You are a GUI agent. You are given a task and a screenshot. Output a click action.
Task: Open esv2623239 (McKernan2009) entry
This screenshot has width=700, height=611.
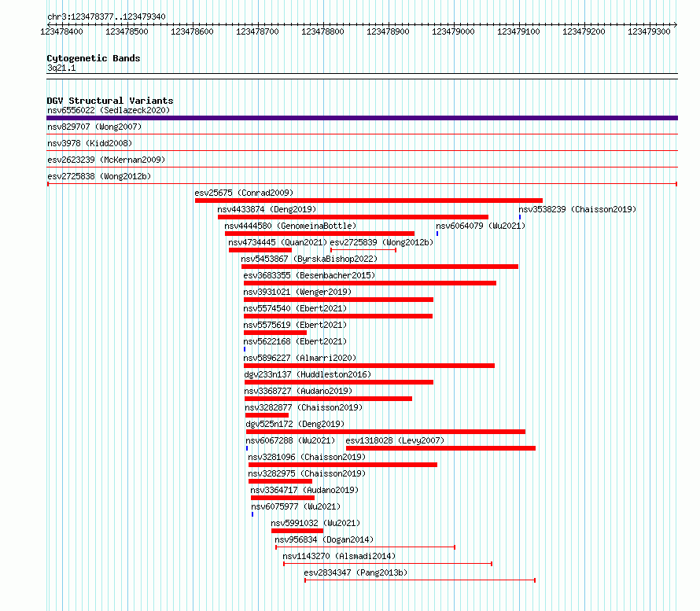point(106,160)
